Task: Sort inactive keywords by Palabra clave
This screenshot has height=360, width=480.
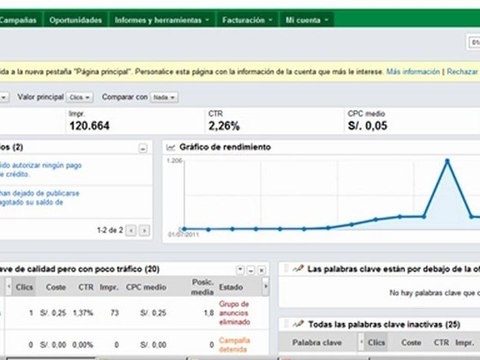Action: tap(317, 343)
